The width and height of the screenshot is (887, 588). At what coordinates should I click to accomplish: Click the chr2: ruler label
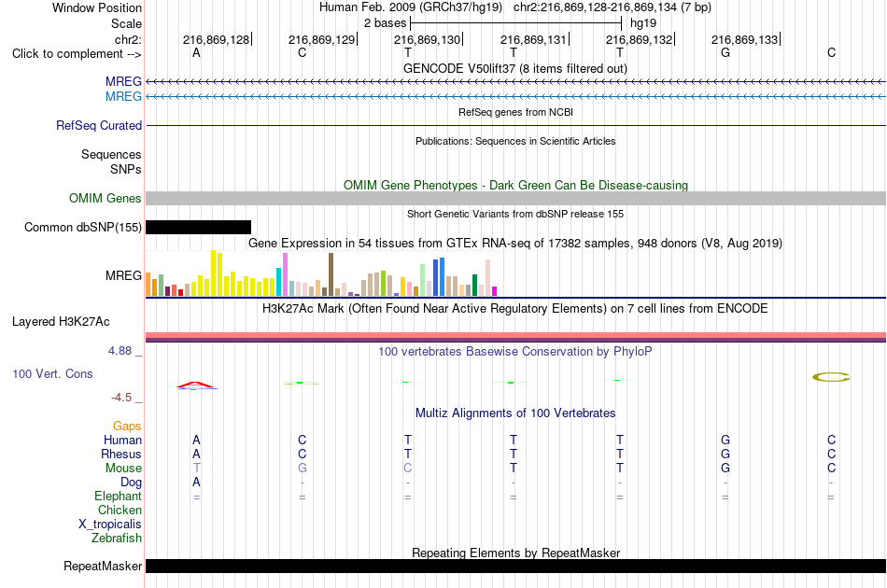128,39
